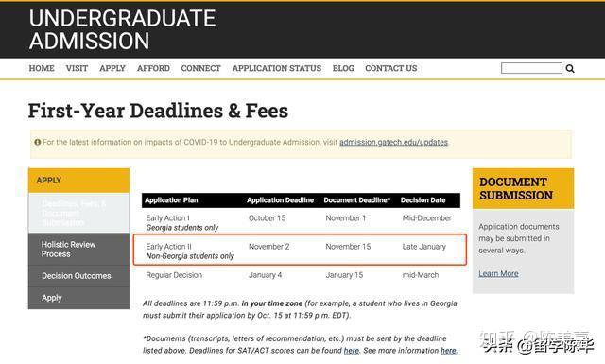Click the Document Deadline* column header
605x364 pixels.
pyautogui.click(x=357, y=200)
